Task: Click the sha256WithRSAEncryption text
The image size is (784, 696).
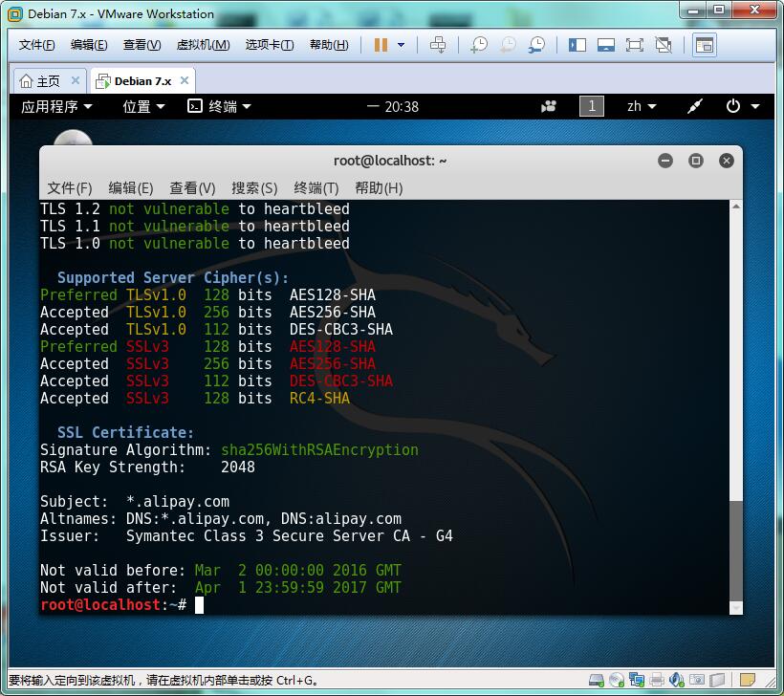Action: tap(319, 450)
